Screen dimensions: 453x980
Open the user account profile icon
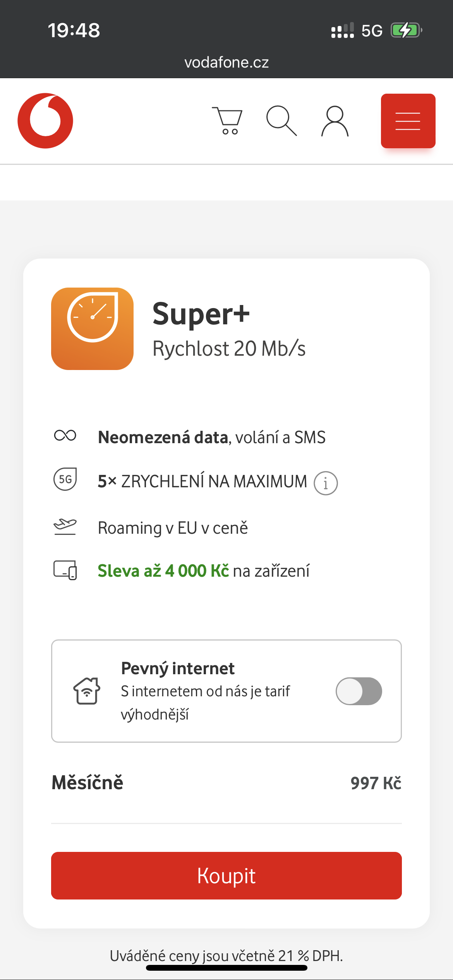[335, 121]
